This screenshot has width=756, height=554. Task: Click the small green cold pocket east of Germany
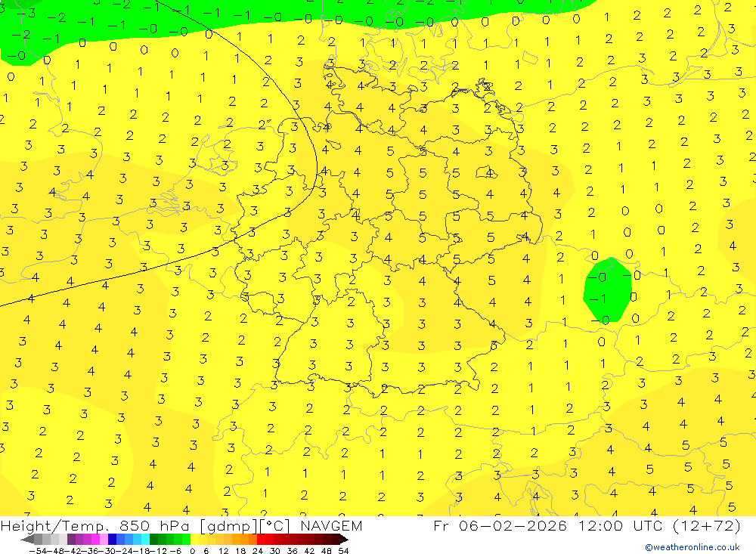[607, 291]
